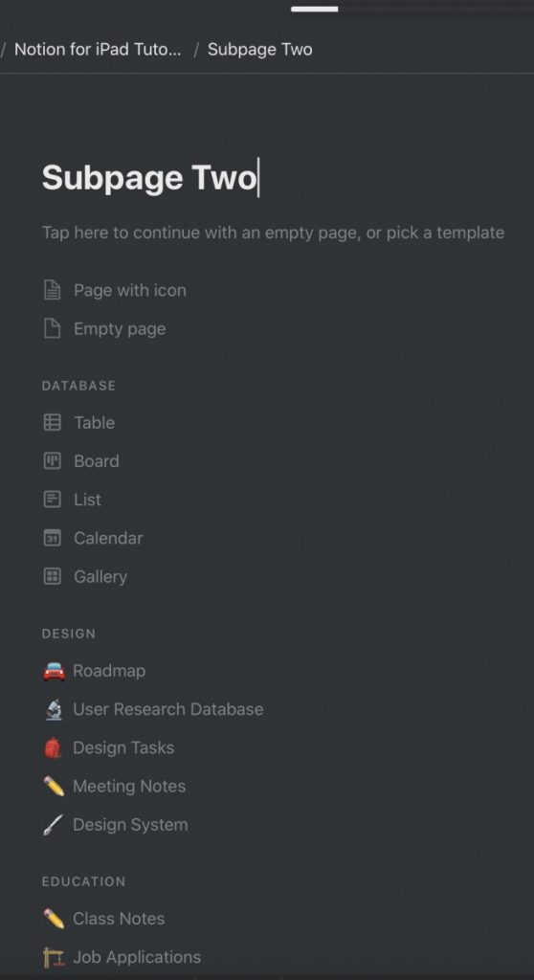534x980 pixels.
Task: Click the Subpage Two breadcrumb
Action: tap(259, 50)
